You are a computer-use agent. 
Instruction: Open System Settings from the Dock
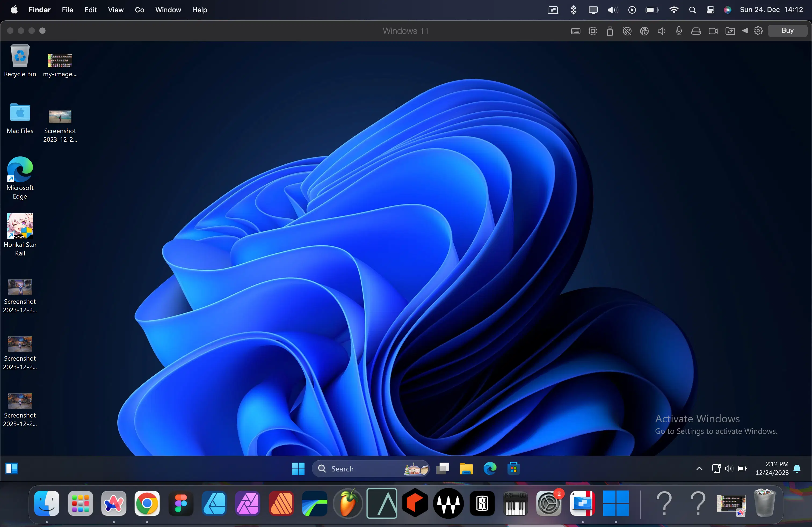pyautogui.click(x=549, y=503)
